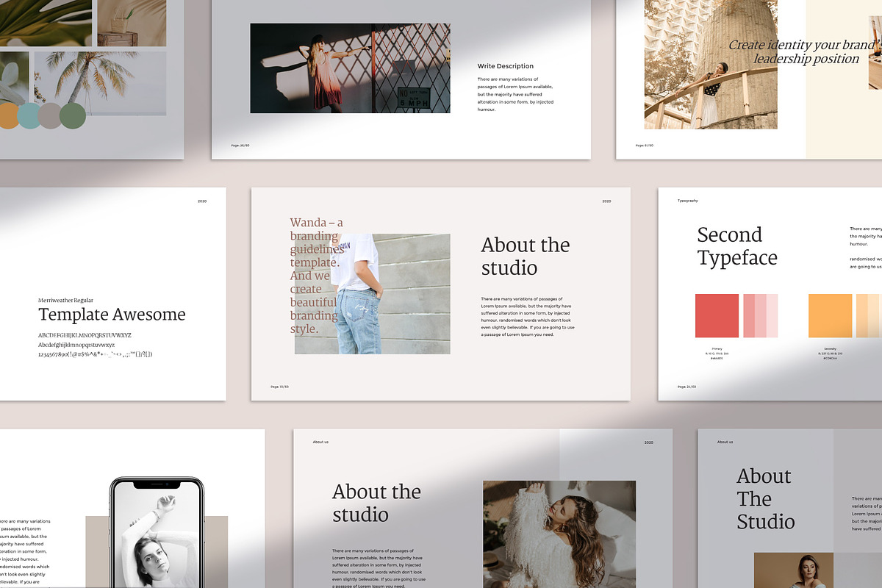This screenshot has height=588, width=882.
Task: Click the 'Template Awesome' heading
Action: point(112,315)
